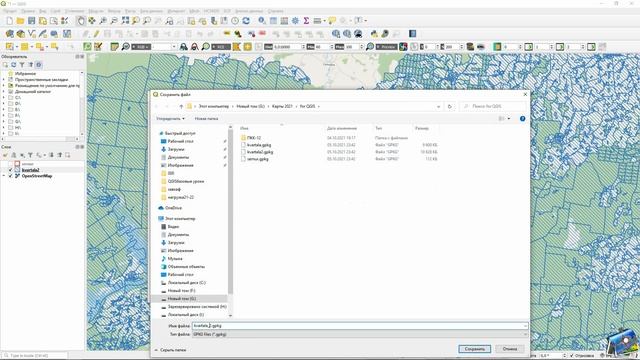Select the file semui.gpkg in the list

coord(258,159)
